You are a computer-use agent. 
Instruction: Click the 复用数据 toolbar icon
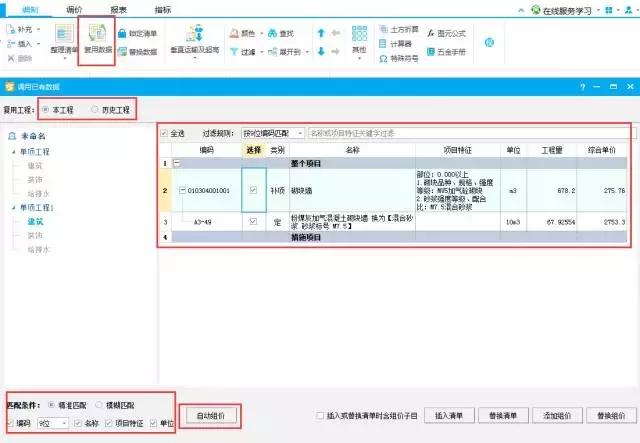tap(96, 43)
